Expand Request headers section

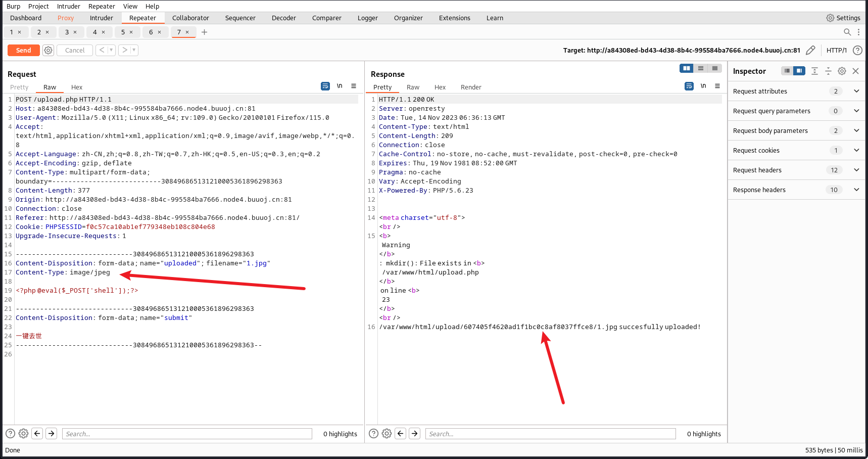click(796, 170)
